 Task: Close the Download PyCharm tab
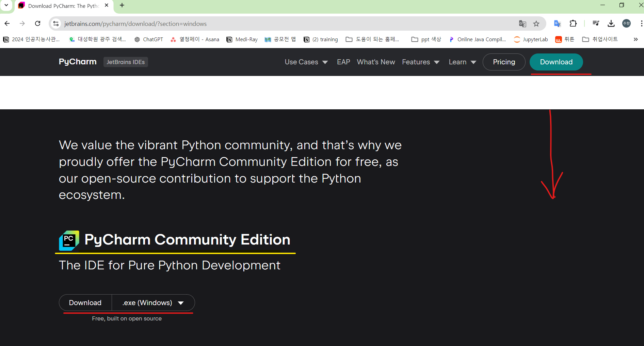point(107,5)
